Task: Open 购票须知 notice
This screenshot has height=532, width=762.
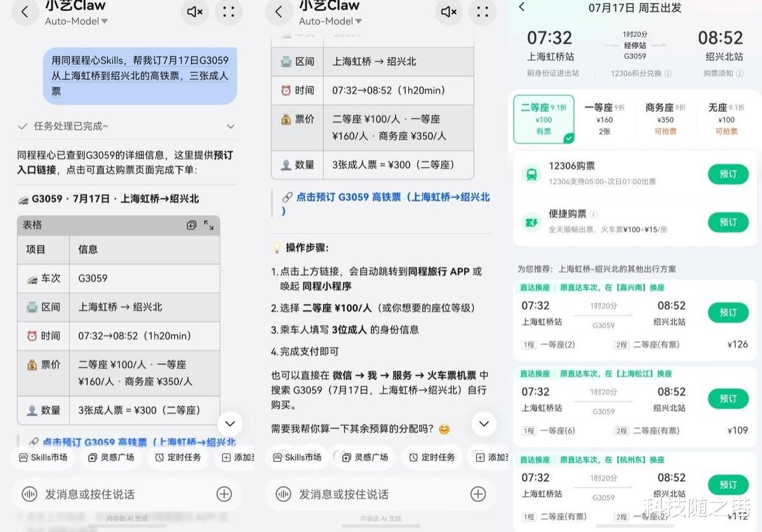Action: click(723, 74)
